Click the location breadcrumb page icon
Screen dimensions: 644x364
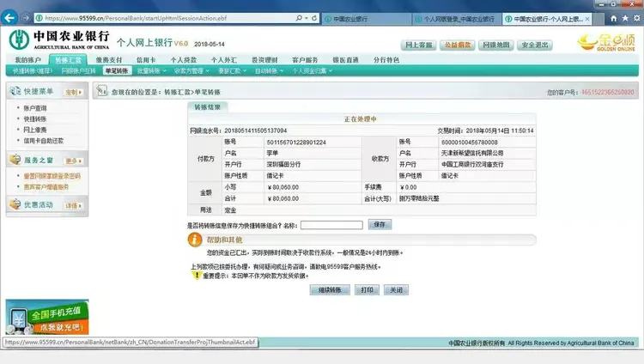(102, 91)
